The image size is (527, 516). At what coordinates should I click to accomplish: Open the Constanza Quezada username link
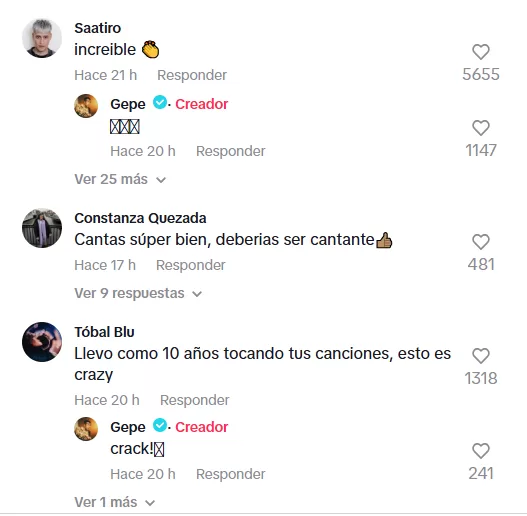coord(140,218)
